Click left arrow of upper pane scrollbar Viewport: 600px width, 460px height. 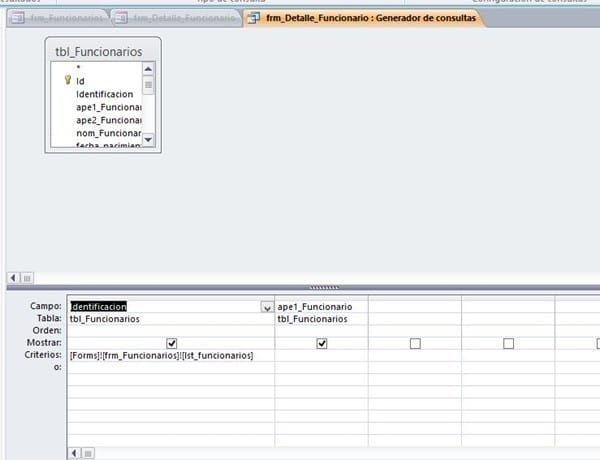click(x=13, y=278)
